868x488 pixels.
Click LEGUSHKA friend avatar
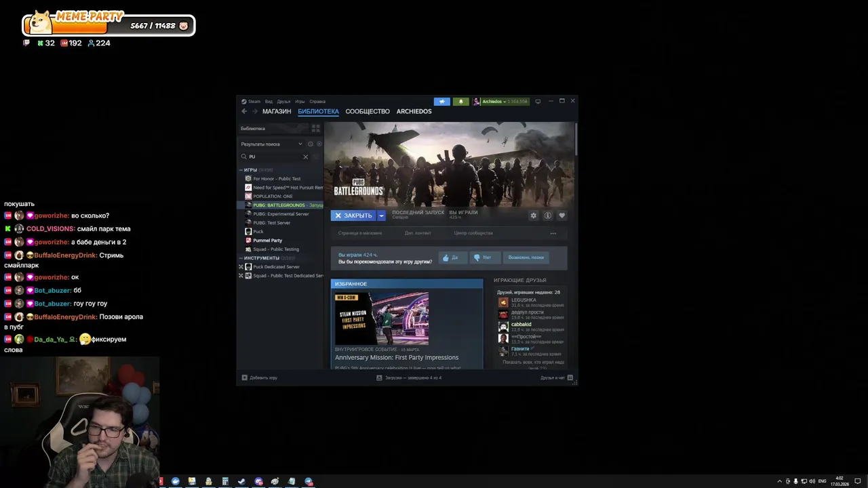point(503,302)
